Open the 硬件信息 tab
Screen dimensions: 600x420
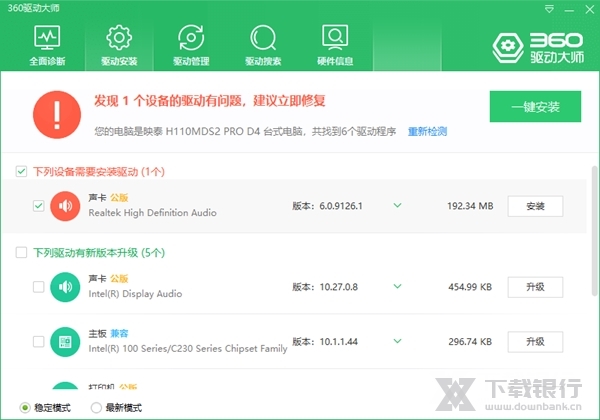335,45
